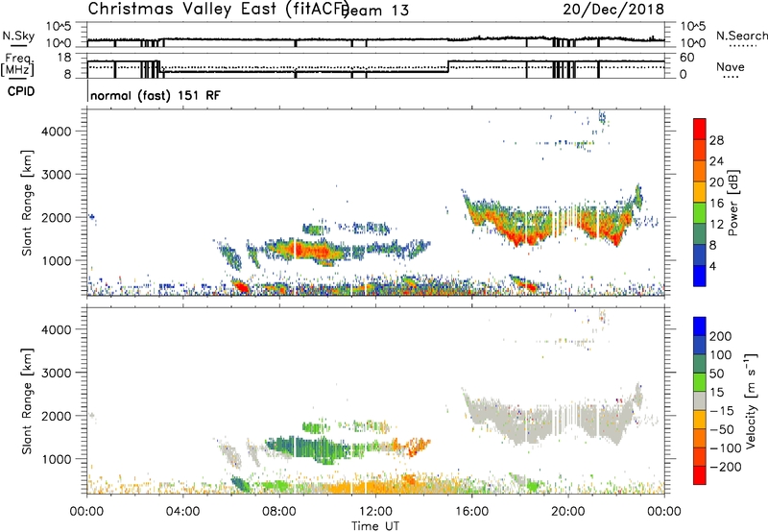The width and height of the screenshot is (768, 532).
Task: Click the 20 tick on power colorbar
Action: [x=716, y=182]
